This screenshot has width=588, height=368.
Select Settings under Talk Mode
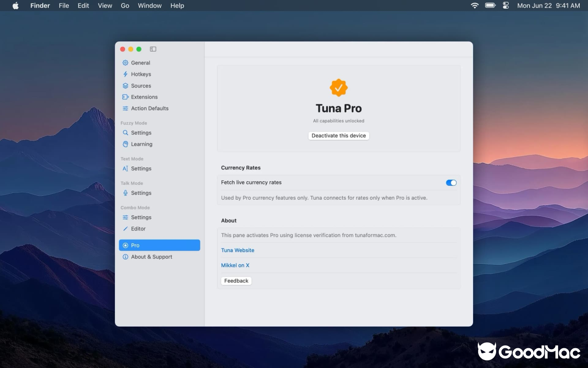[159, 193]
